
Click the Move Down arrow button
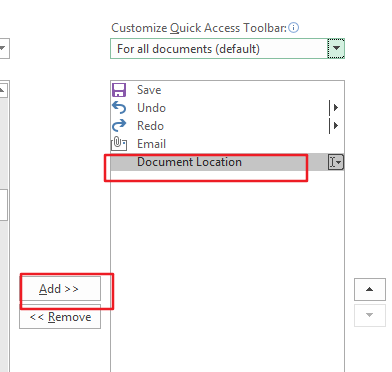370,315
